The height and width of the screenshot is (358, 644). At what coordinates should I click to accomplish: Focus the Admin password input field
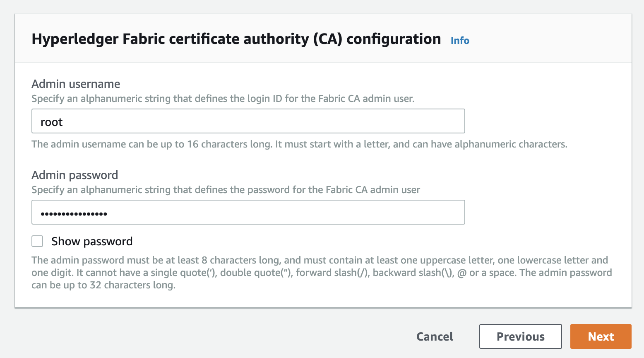(x=248, y=212)
